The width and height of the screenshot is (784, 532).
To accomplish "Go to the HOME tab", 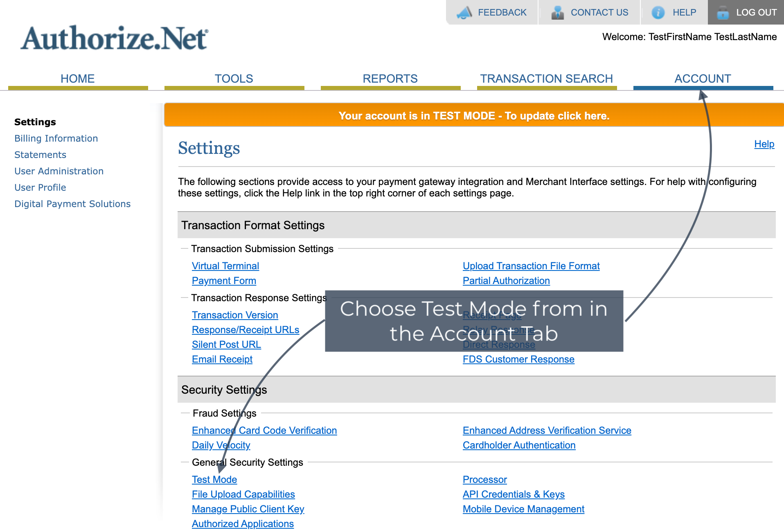I will coord(78,79).
